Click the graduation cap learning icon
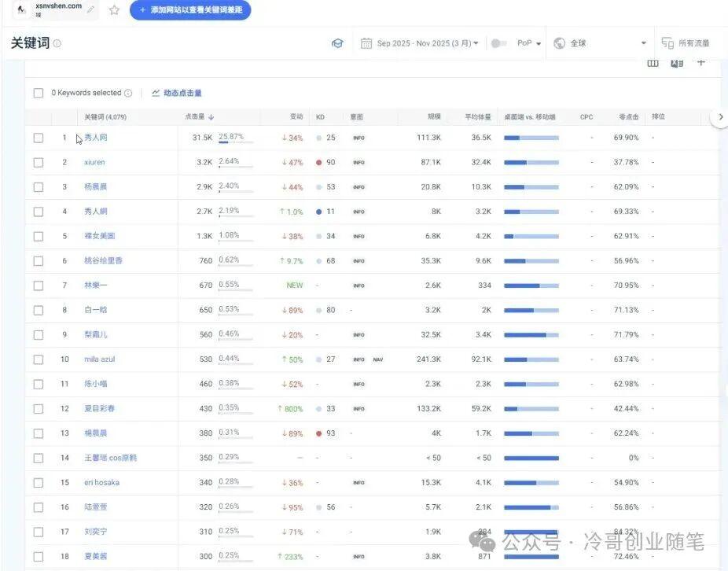The image size is (728, 571). pyautogui.click(x=337, y=43)
